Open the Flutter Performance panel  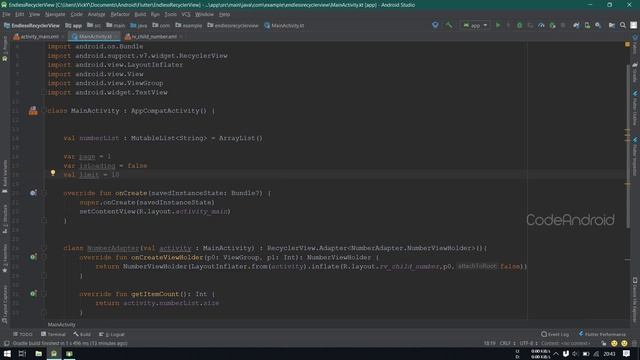(602, 334)
